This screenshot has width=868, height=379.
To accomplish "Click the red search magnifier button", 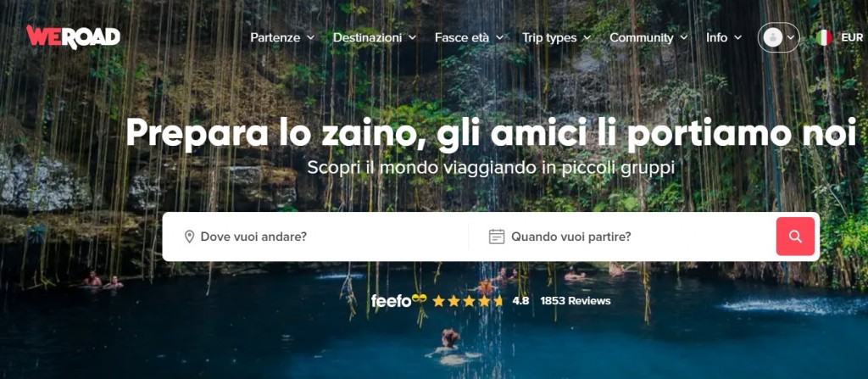I will coord(795,237).
